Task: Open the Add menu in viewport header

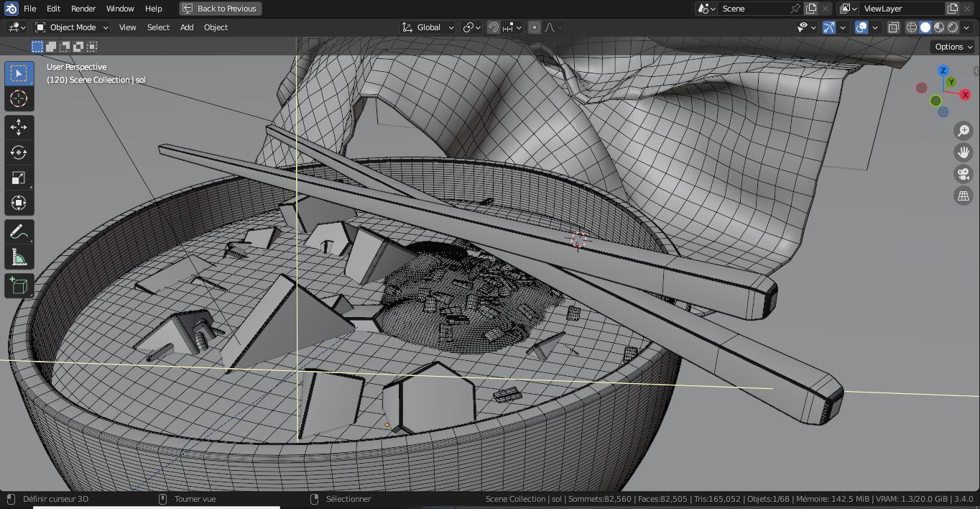Action: 187,27
